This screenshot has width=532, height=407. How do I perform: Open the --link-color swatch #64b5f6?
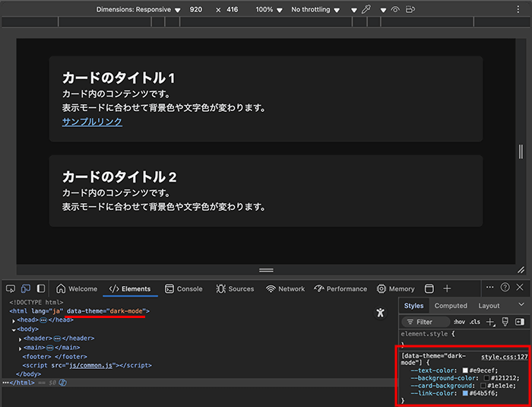(465, 393)
